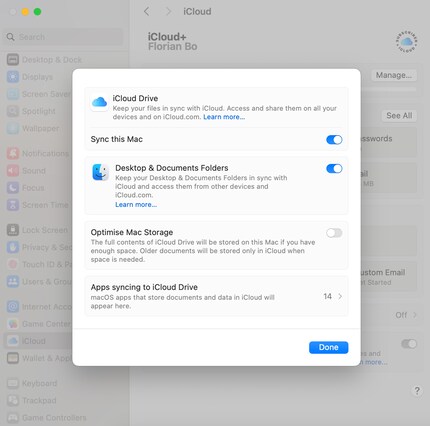Image resolution: width=430 pixels, height=426 pixels.
Task: Click the Manage… button in iCloud window
Action: click(x=394, y=75)
